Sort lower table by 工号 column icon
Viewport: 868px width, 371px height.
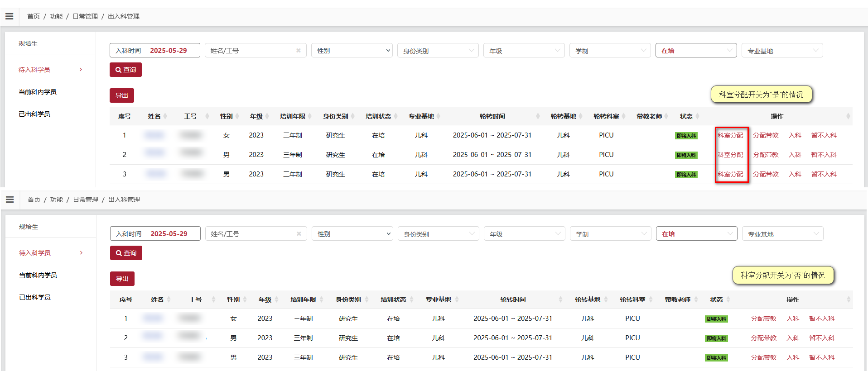(x=213, y=300)
